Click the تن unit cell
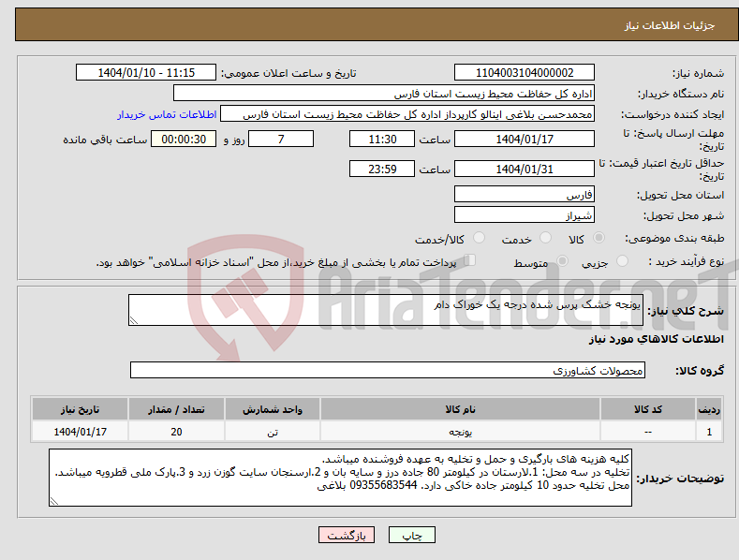The height and width of the screenshot is (560, 739). tap(273, 432)
